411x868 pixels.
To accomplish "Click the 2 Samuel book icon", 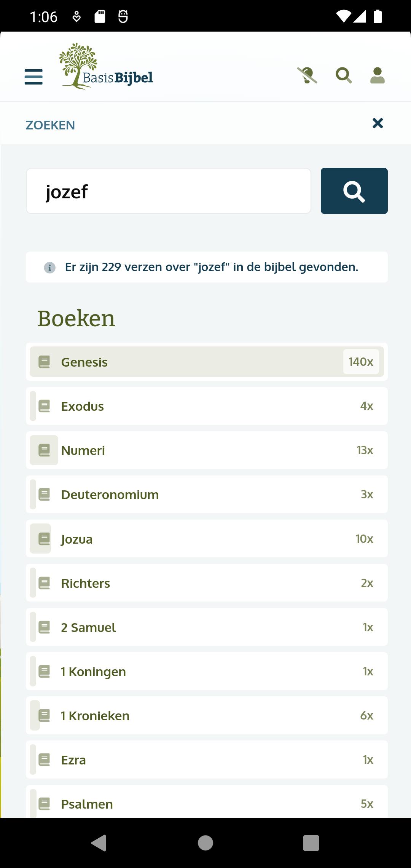I will (x=44, y=627).
